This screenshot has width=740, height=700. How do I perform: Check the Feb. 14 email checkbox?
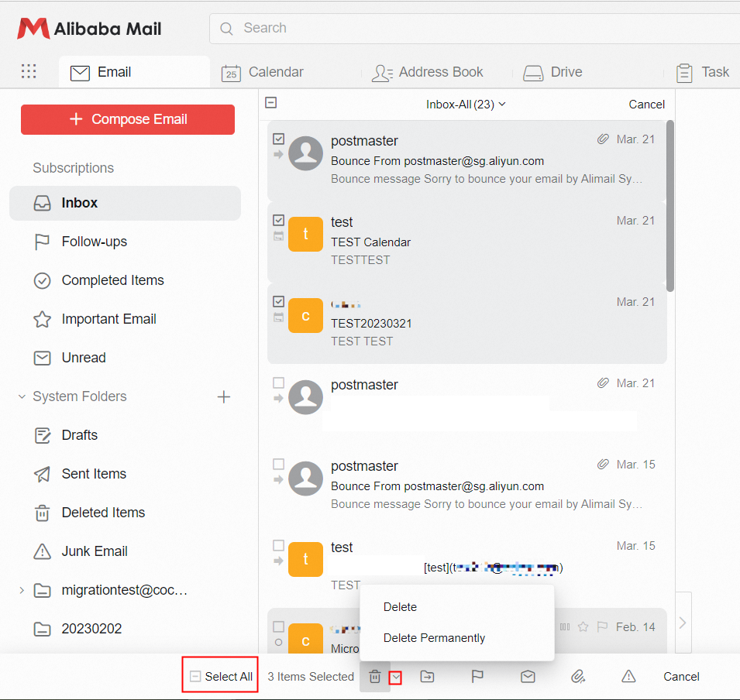click(x=278, y=626)
